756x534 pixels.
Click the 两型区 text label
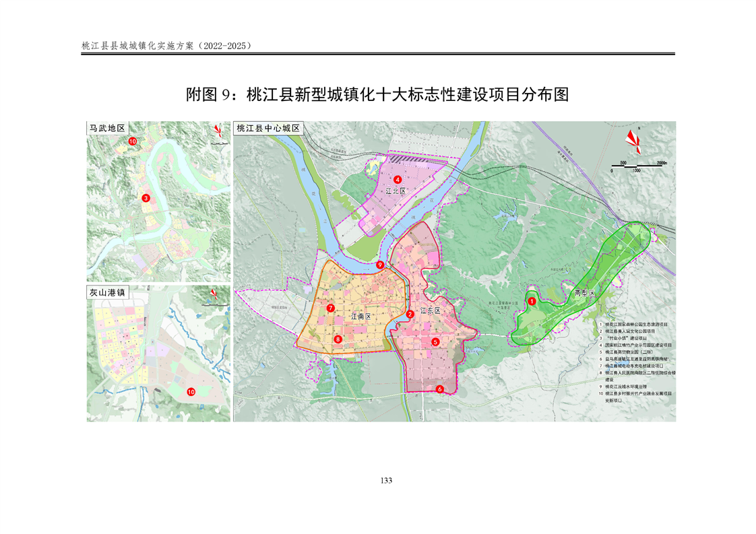pos(585,294)
